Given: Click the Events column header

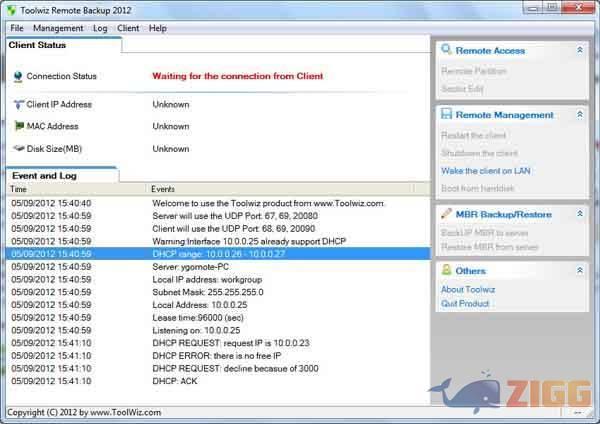Looking at the screenshot, I should (x=280, y=189).
